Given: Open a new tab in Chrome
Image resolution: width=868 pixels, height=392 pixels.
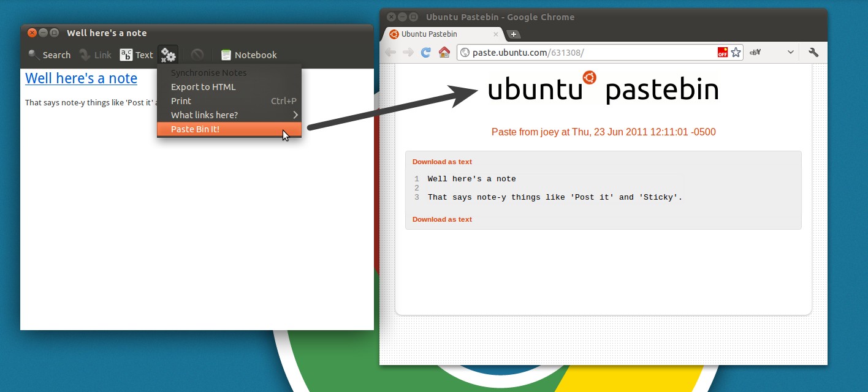Looking at the screenshot, I should point(514,34).
